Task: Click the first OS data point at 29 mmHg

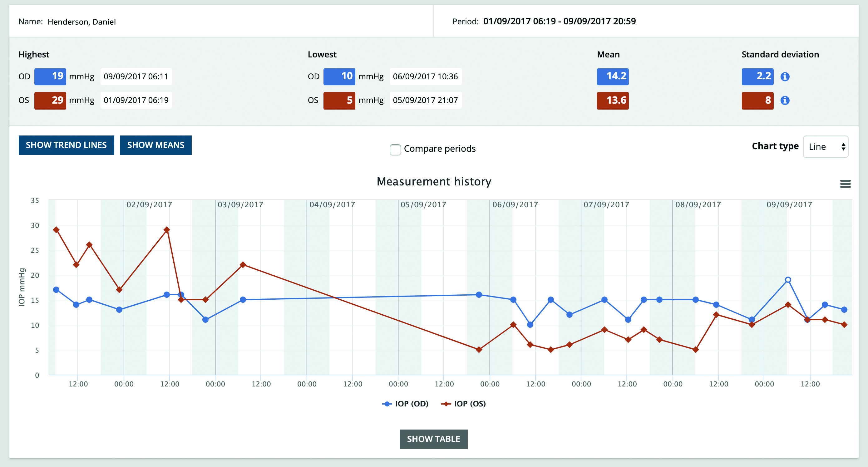Action: tap(56, 230)
